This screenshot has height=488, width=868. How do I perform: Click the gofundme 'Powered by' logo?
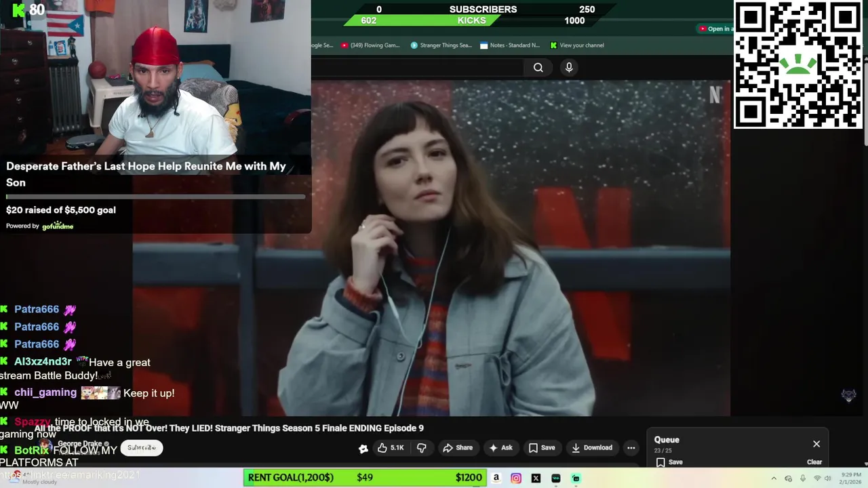58,226
